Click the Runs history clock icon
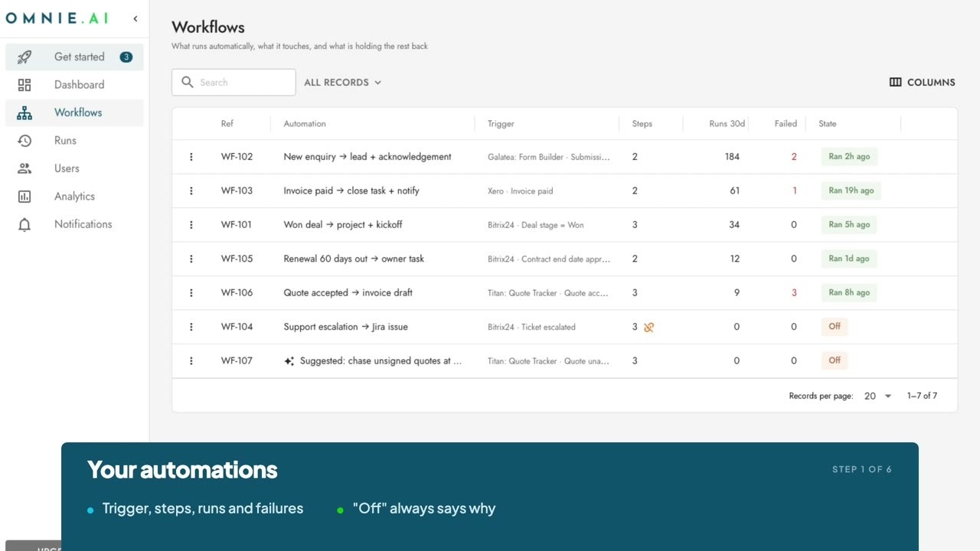Viewport: 980px width, 551px height. [x=24, y=141]
